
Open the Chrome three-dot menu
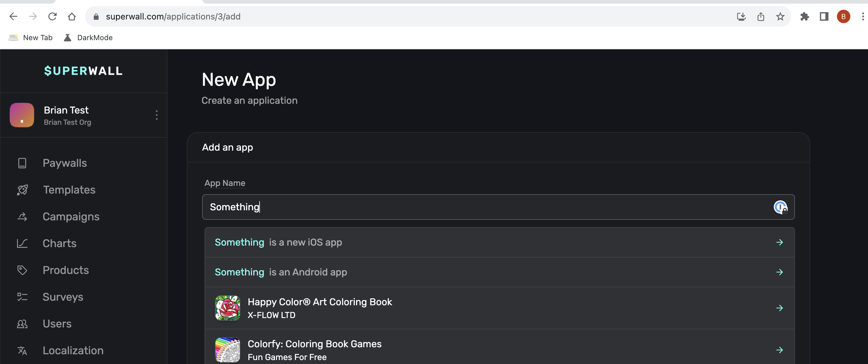(x=862, y=16)
